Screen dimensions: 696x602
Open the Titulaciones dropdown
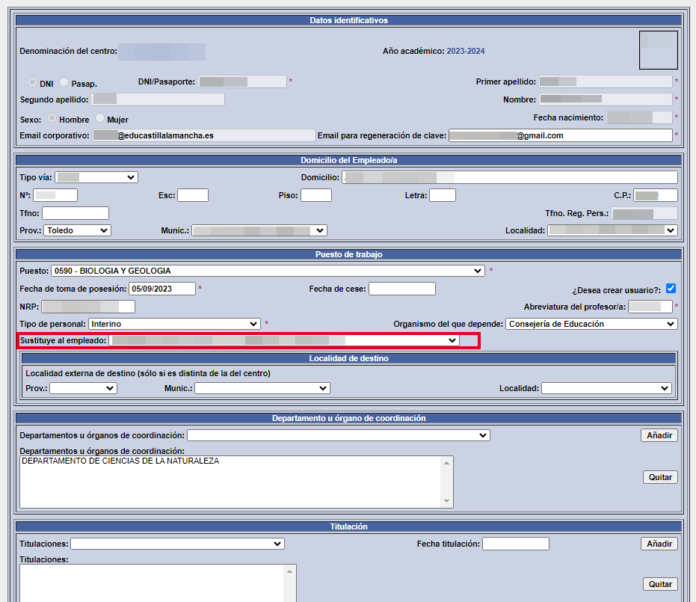click(177, 544)
